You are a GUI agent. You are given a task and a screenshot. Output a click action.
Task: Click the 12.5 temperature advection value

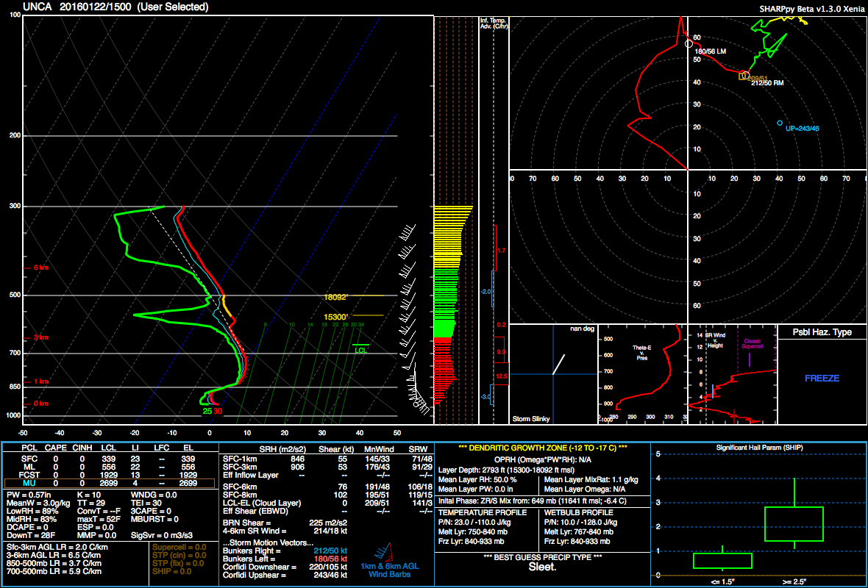pyautogui.click(x=502, y=376)
